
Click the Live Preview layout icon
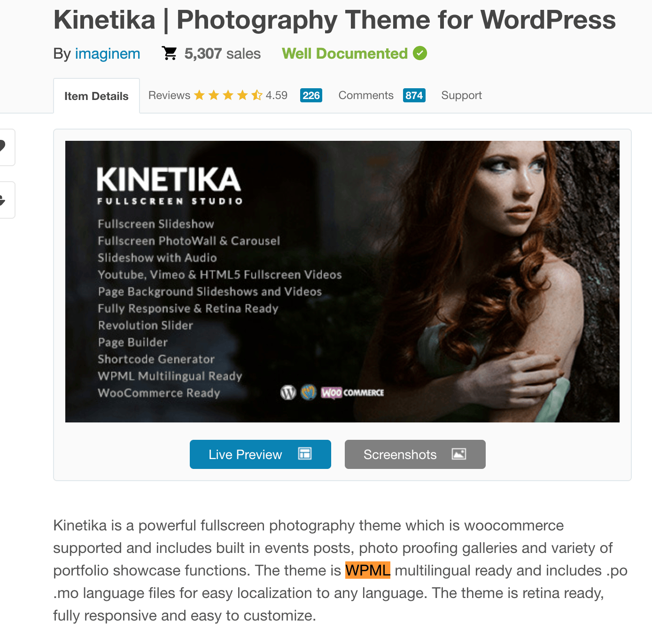[x=305, y=453]
